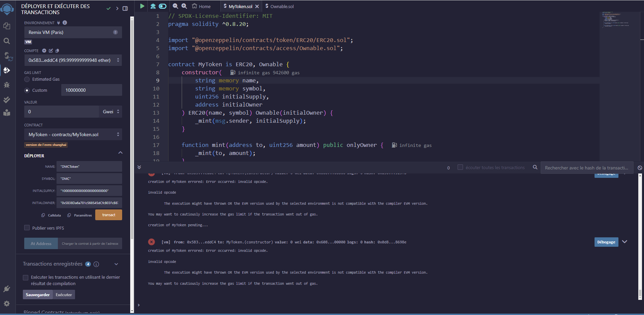Image resolution: width=644 pixels, height=315 pixels.
Task: Switch to the Home tab
Action: click(x=201, y=6)
